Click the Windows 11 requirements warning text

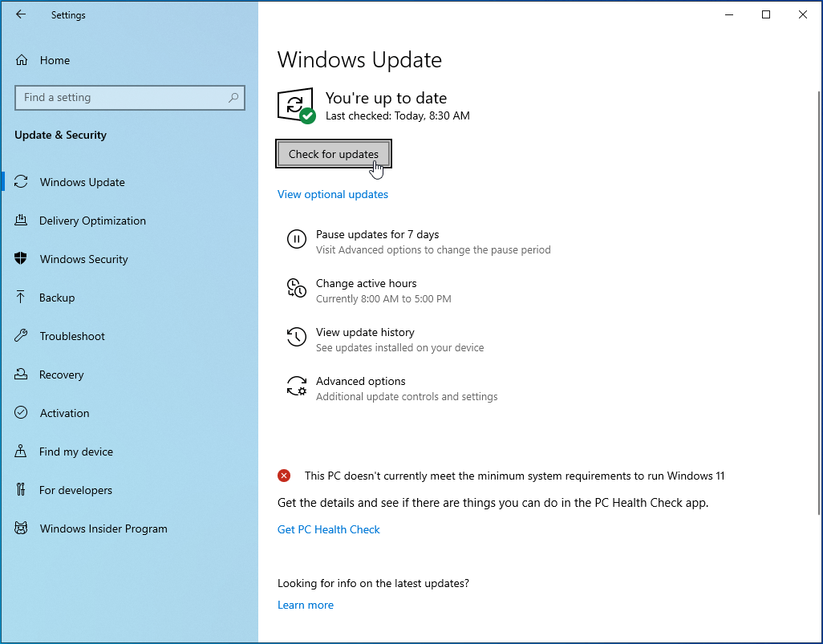(x=514, y=476)
